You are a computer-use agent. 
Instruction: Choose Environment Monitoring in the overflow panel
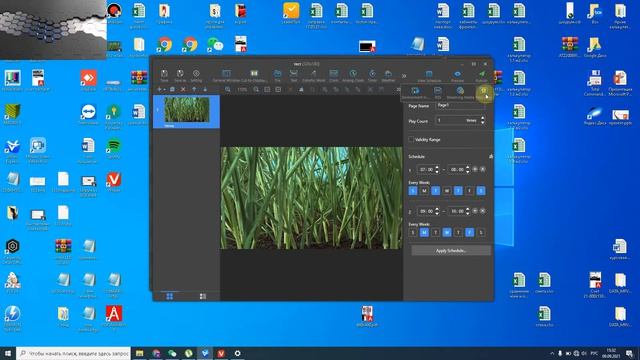[x=415, y=93]
